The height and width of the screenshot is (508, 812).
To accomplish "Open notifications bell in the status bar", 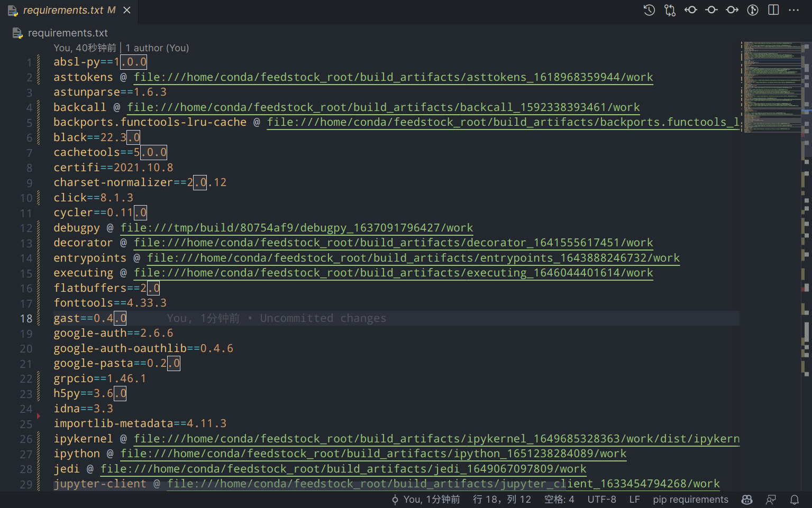I will click(x=794, y=500).
